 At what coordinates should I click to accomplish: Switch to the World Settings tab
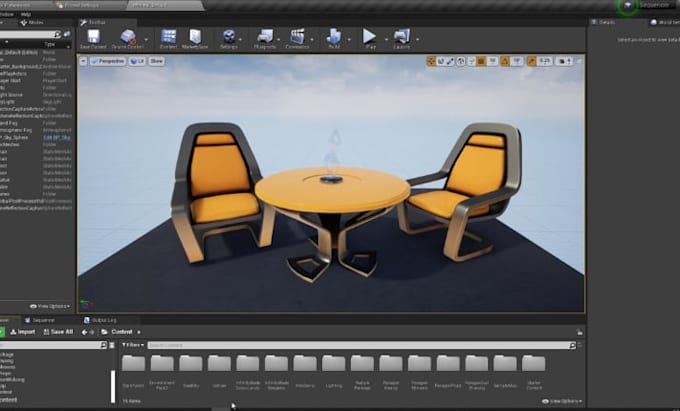point(664,22)
